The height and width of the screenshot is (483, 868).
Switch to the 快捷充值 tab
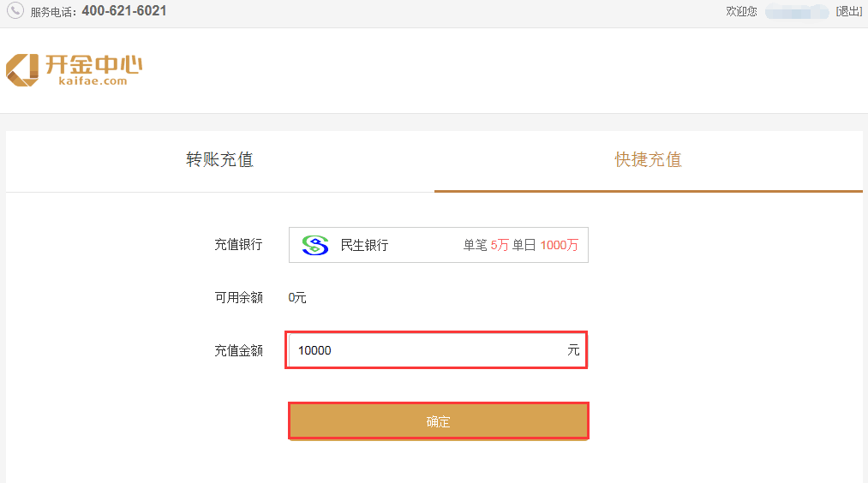pos(649,160)
